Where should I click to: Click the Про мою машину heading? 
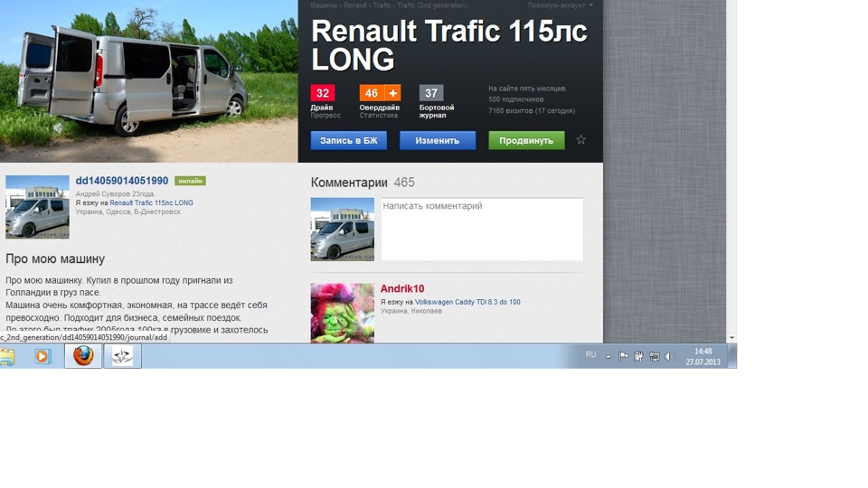click(55, 259)
